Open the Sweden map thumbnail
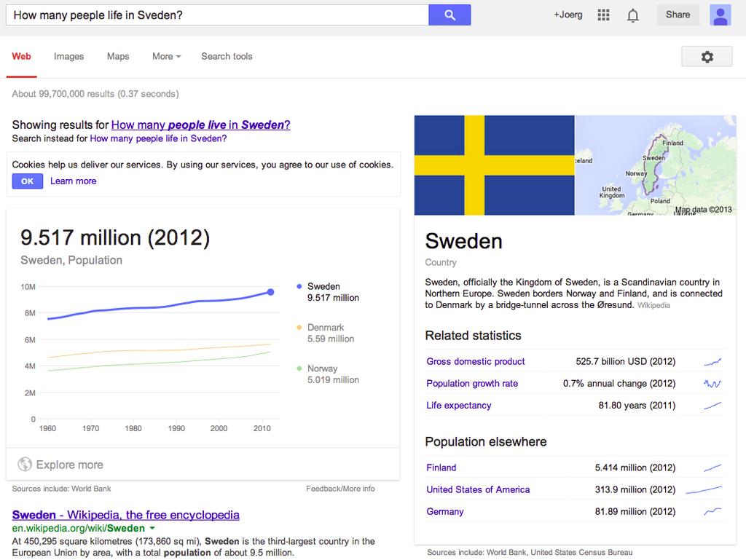 coord(656,165)
